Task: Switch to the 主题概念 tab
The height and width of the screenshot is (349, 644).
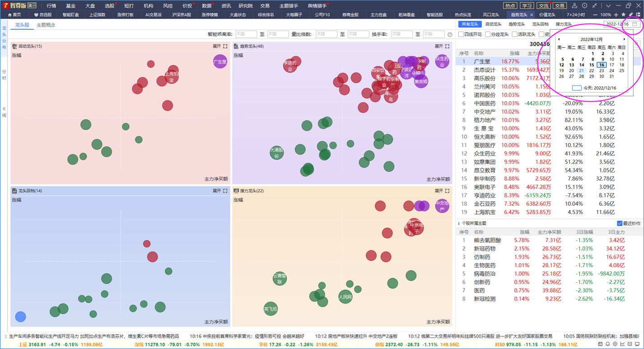Action: point(46,25)
